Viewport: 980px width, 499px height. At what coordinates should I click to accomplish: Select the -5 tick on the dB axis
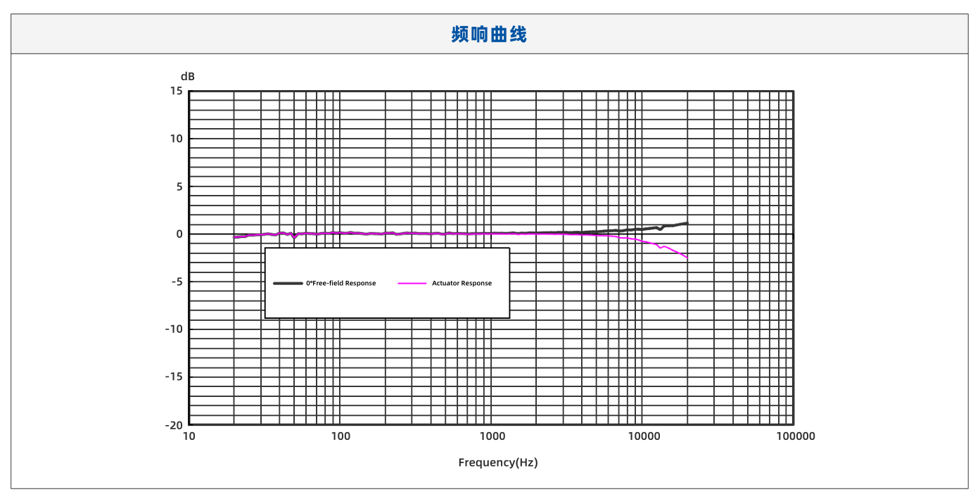click(175, 282)
